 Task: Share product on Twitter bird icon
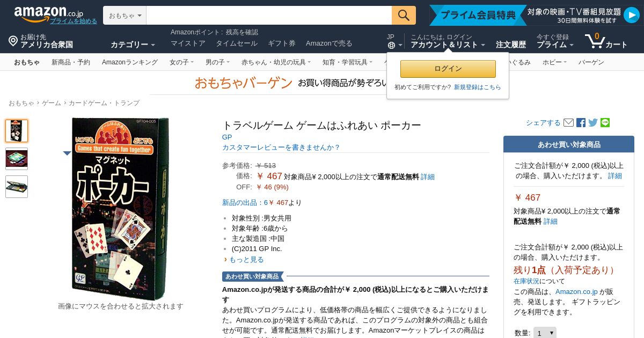[593, 123]
